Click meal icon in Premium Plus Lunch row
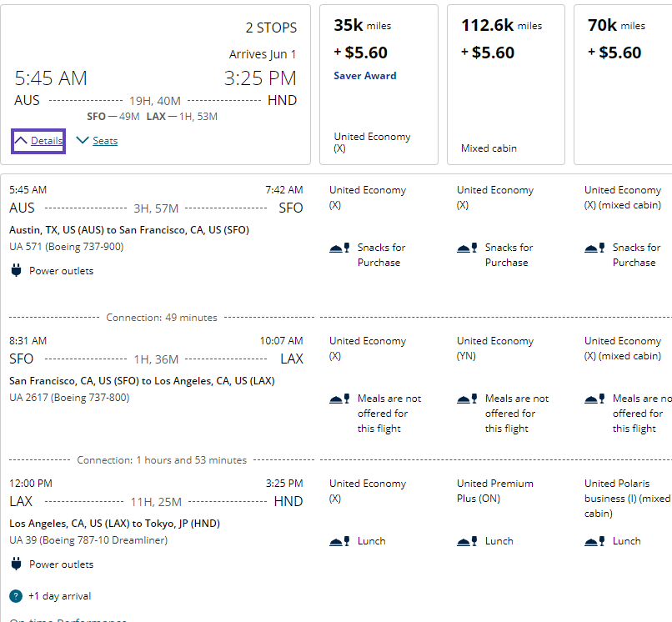 466,541
